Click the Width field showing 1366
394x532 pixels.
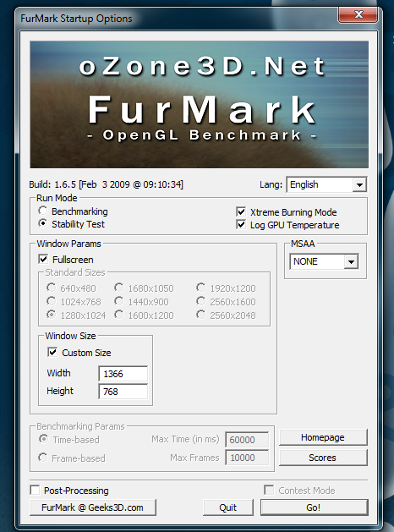pyautogui.click(x=123, y=374)
